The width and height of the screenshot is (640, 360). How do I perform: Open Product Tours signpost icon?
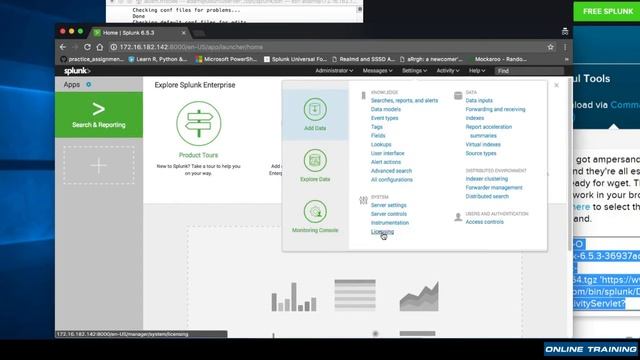tap(199, 123)
